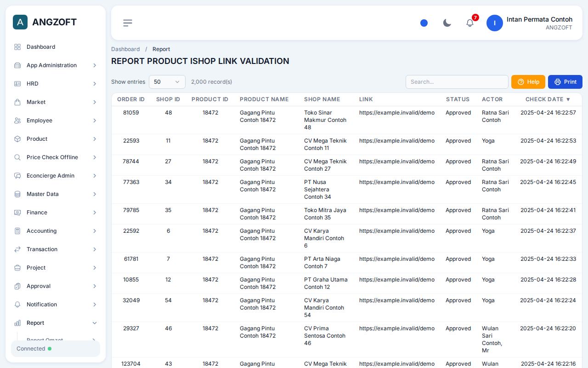Image resolution: width=588 pixels, height=368 pixels.
Task: Click the Econcierge Admin chat icon
Action: (17, 176)
